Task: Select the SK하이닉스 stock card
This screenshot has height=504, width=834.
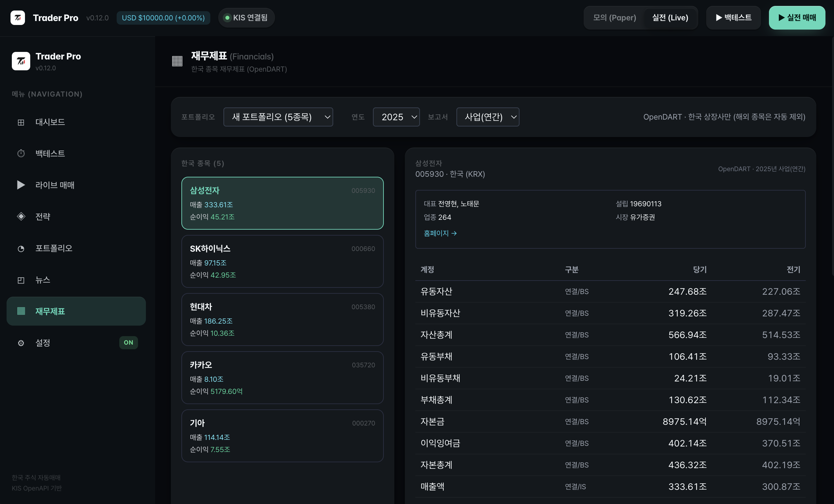Action: tap(282, 261)
